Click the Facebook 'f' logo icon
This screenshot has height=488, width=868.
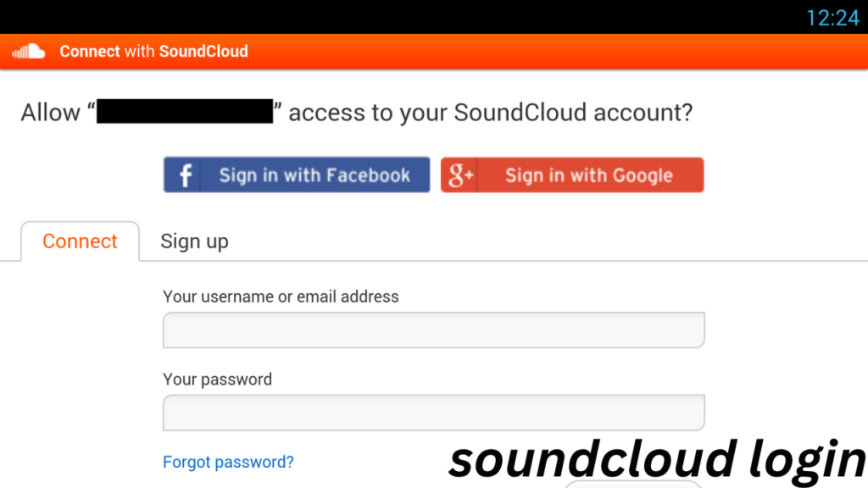click(x=186, y=175)
